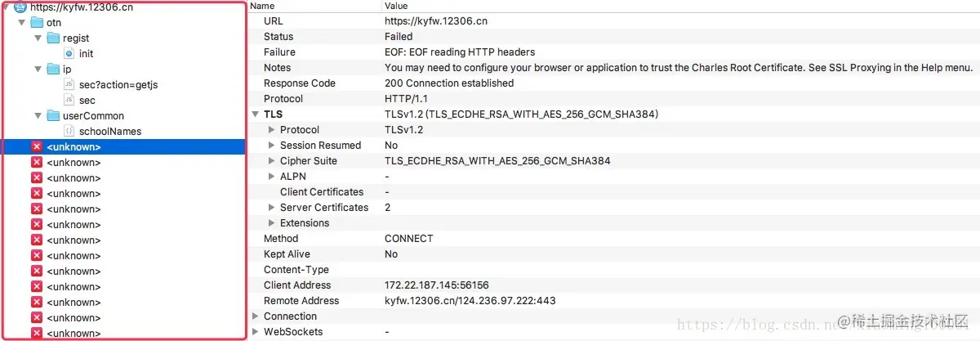Click the Notes row about Charles Root Certificate

tap(614, 68)
